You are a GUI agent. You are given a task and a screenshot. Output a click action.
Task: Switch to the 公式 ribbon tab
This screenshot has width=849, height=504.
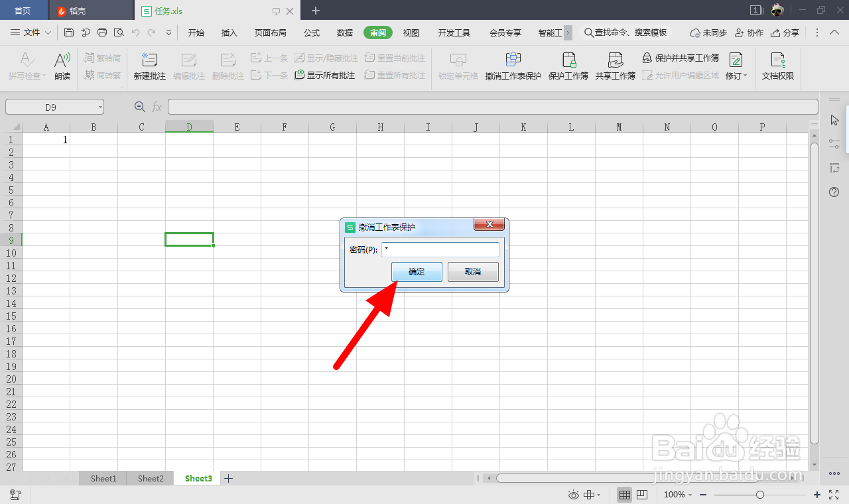point(312,32)
